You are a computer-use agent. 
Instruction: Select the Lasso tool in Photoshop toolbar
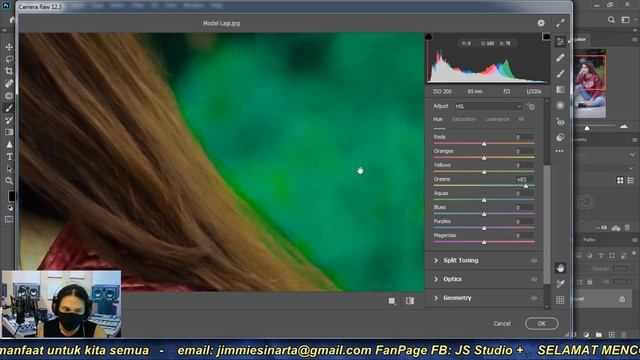[9, 59]
